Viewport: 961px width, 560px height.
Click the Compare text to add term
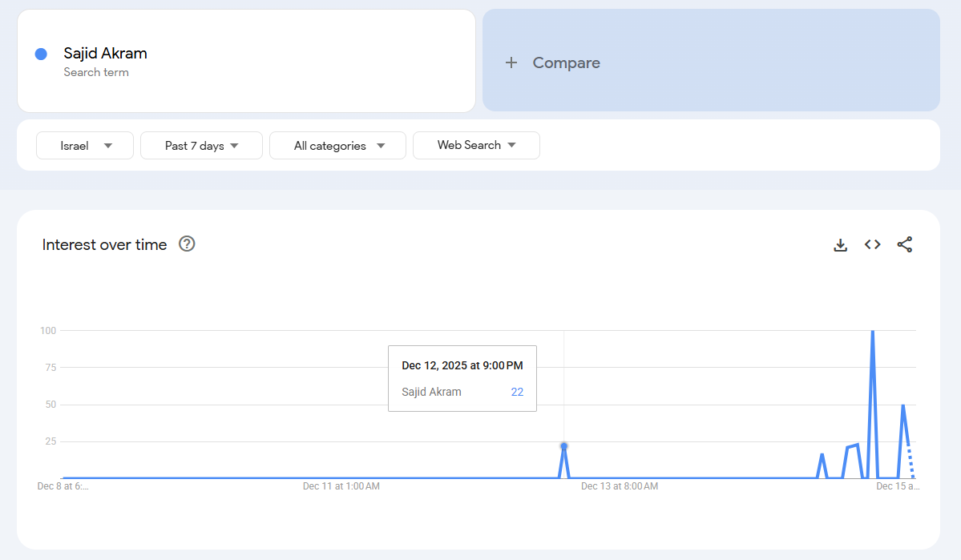566,62
